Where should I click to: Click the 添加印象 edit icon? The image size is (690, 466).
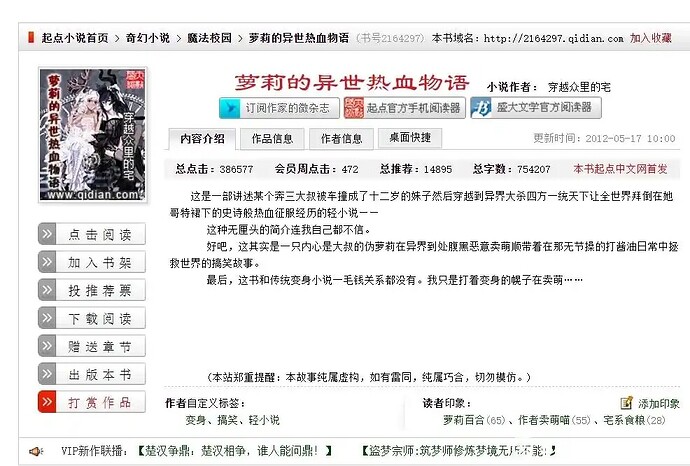click(626, 403)
